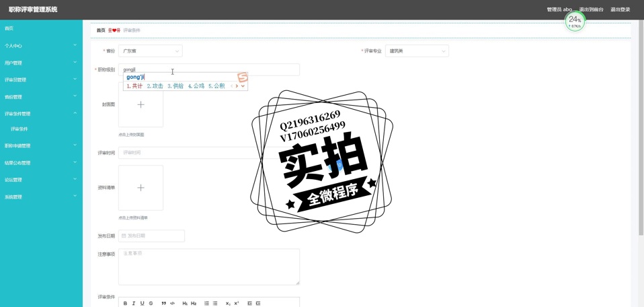Click 退出登录 in header
Image resolution: width=644 pixels, height=307 pixels.
(x=620, y=9)
